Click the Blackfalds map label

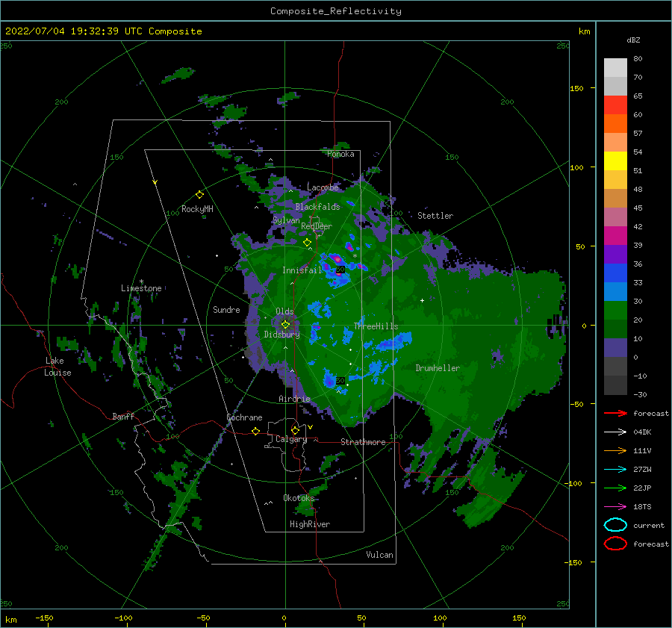(x=317, y=207)
